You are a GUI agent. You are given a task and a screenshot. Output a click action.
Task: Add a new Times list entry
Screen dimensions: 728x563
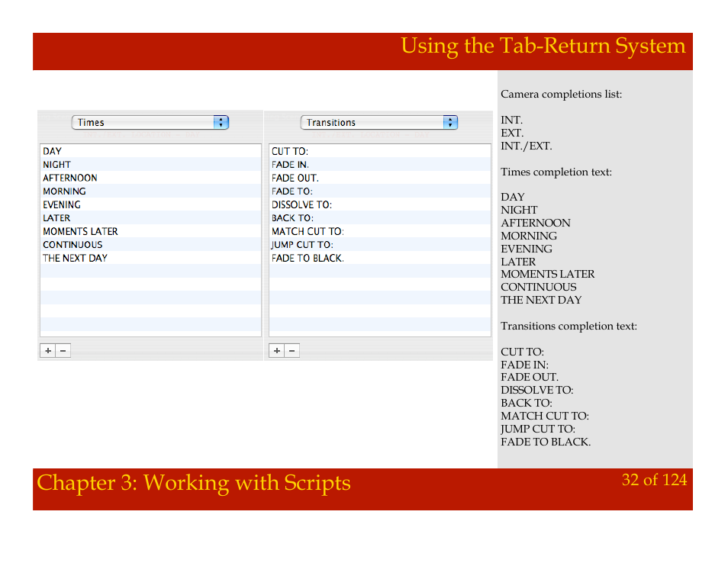[48, 351]
